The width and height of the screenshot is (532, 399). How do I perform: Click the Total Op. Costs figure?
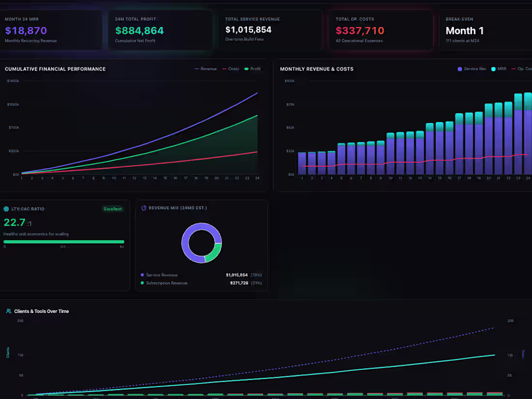pos(360,29)
